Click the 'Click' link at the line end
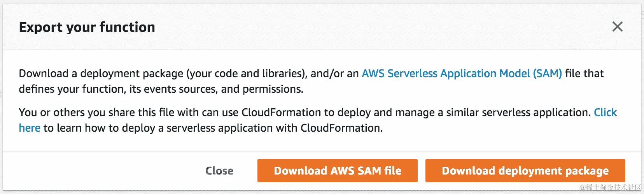This screenshot has height=194, width=644. 605,113
